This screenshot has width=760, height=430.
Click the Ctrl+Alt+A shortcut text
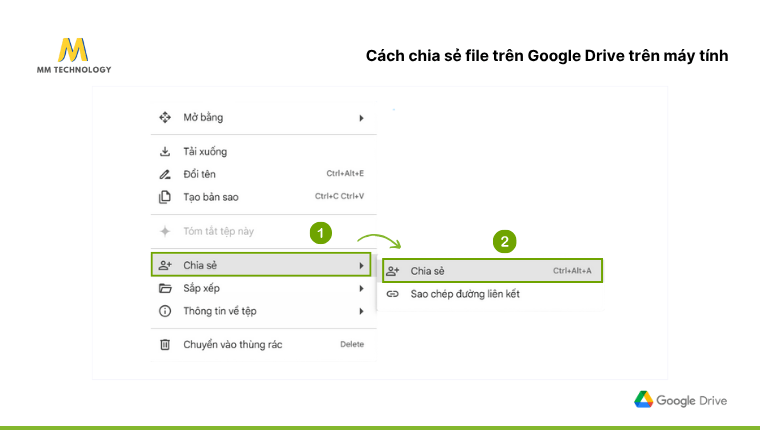[x=572, y=271]
